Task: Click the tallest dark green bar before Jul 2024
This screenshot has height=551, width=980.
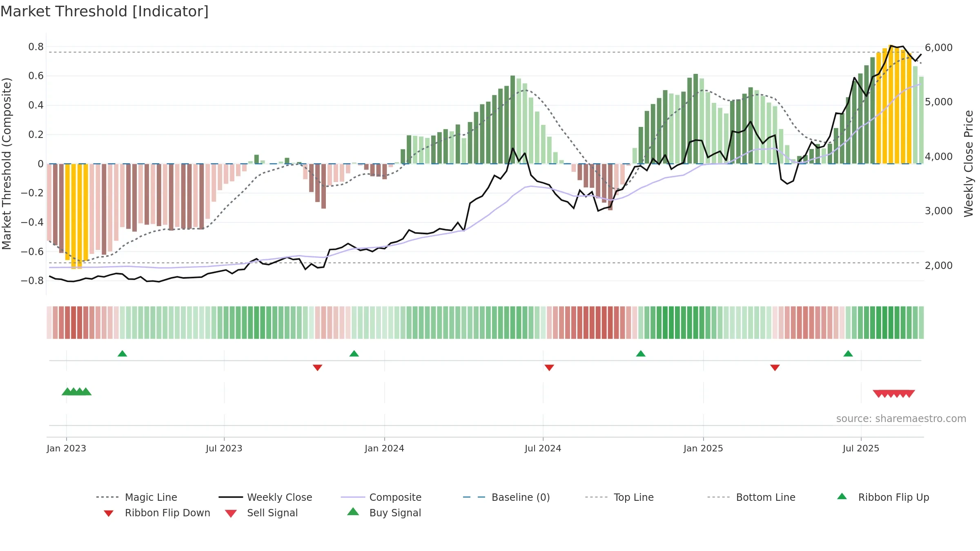Action: [x=512, y=120]
